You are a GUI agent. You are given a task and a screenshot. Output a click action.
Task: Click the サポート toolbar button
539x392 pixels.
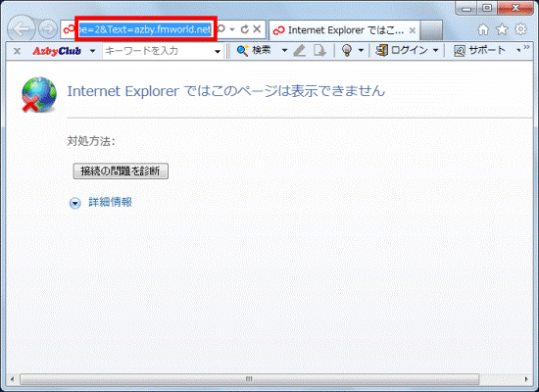(x=479, y=51)
